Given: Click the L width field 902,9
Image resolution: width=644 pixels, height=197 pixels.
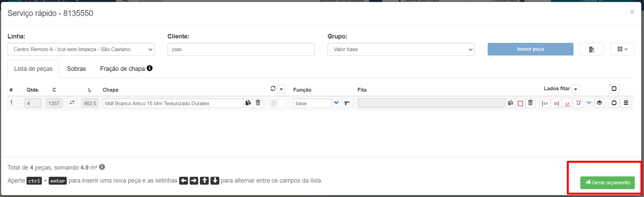Looking at the screenshot, I should 90,103.
